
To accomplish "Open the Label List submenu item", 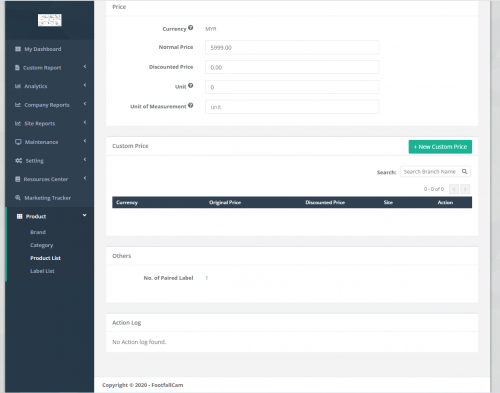I will [x=42, y=271].
